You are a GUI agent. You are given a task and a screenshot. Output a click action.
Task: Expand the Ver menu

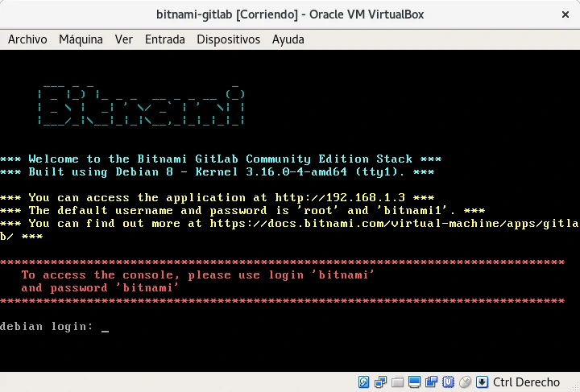coord(124,39)
